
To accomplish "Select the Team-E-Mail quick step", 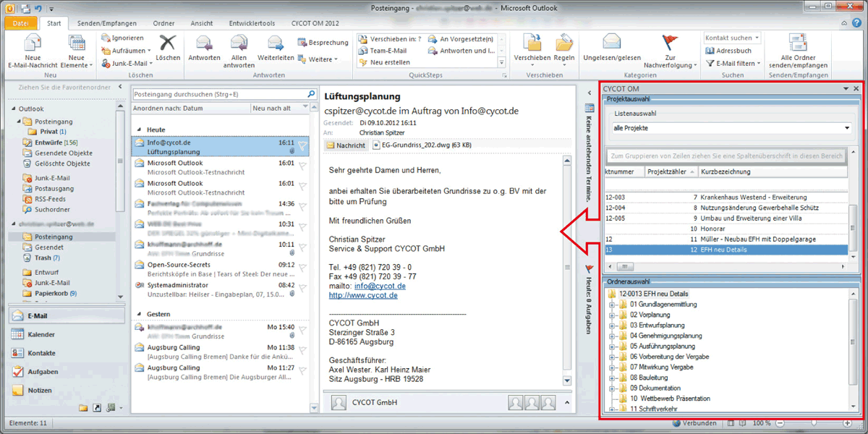I will click(x=383, y=51).
